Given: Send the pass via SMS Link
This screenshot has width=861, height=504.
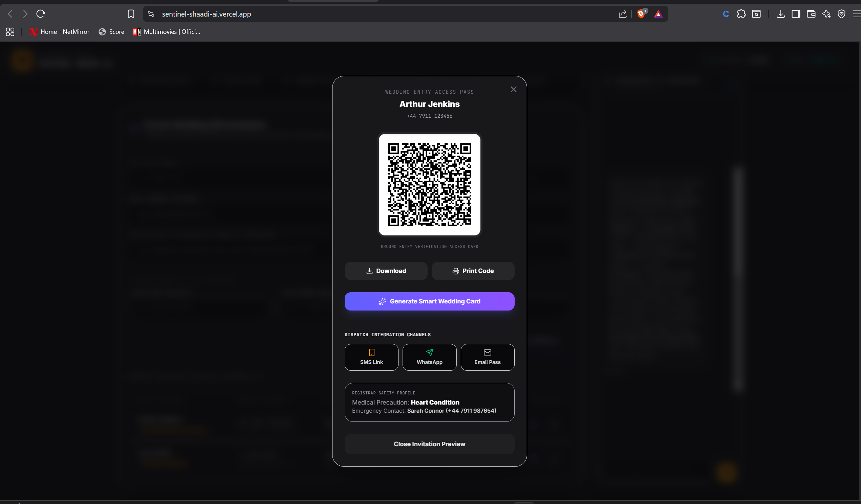Looking at the screenshot, I should [x=371, y=357].
